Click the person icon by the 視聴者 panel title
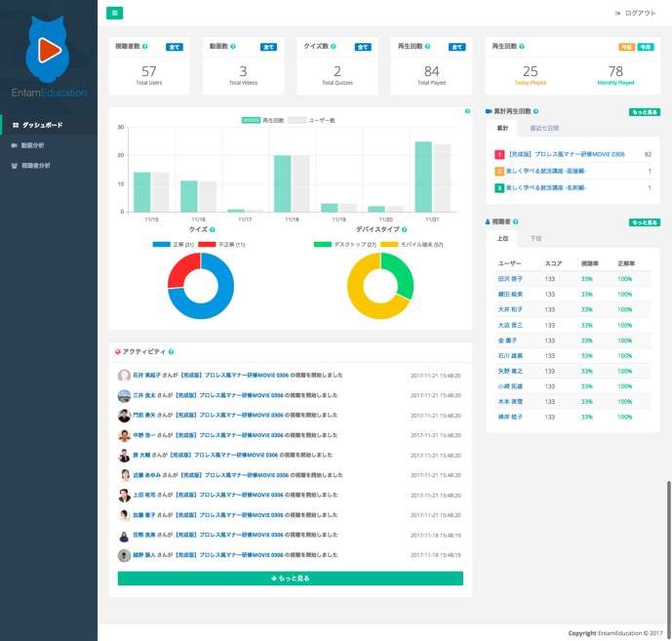Image resolution: width=672 pixels, height=641 pixels. coord(488,221)
